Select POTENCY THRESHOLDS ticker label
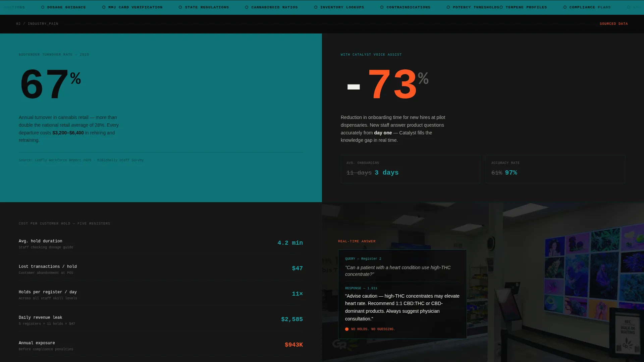Viewport: 644px width, 362px height. [476, 7]
